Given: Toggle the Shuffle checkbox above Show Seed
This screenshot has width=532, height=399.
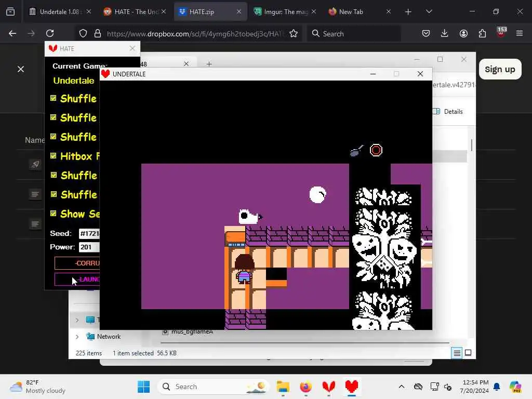Looking at the screenshot, I should [54, 194].
